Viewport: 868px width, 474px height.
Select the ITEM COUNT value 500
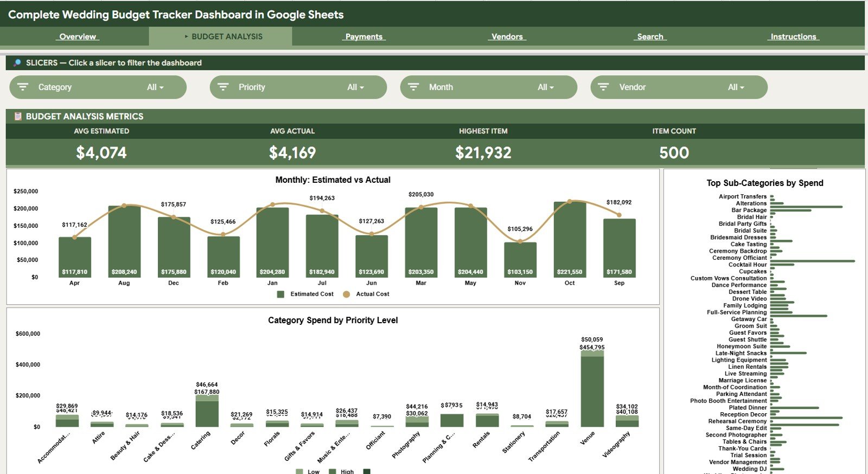pos(674,153)
